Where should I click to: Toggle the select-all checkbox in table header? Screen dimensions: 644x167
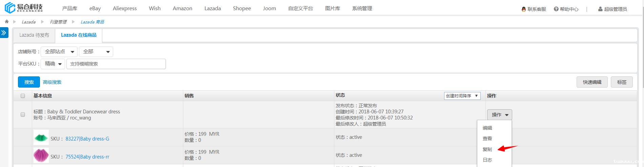[x=23, y=96]
